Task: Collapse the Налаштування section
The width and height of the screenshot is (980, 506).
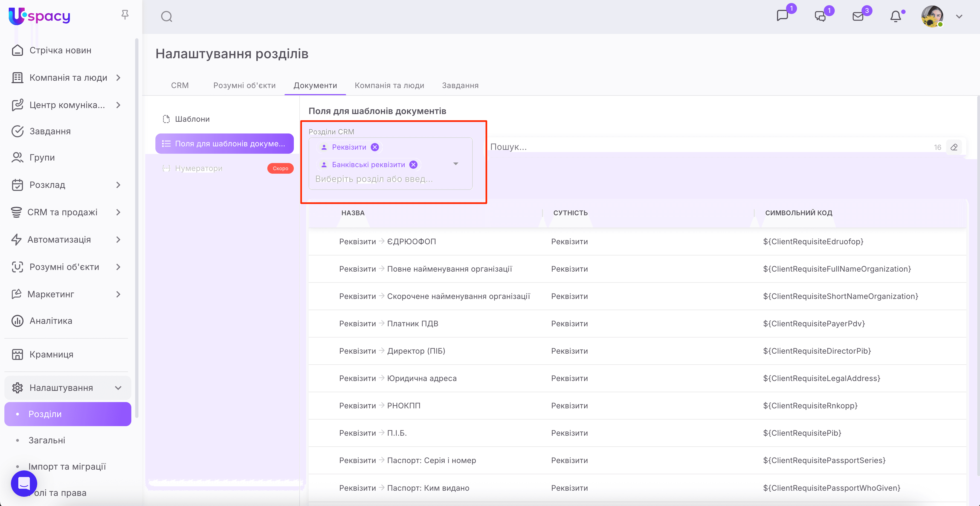Action: (x=118, y=388)
